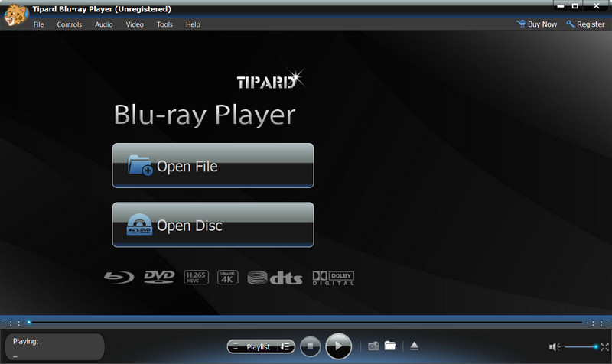Mute audio using the speaker icon
This screenshot has height=364, width=612.
[554, 347]
